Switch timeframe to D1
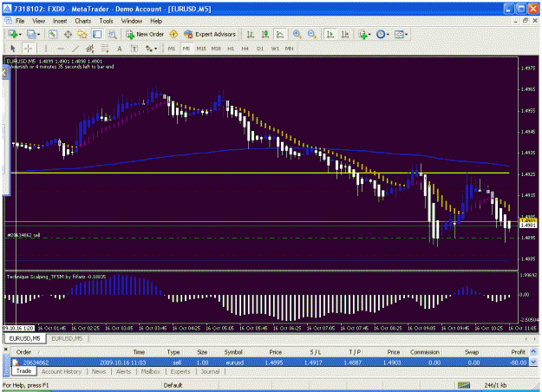Viewport: 542px width, 392px height. tap(260, 49)
